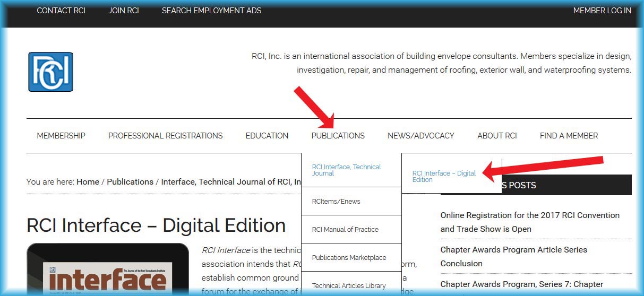This screenshot has height=296, width=644.
Task: Expand the Education navigation menu
Action: pos(267,136)
